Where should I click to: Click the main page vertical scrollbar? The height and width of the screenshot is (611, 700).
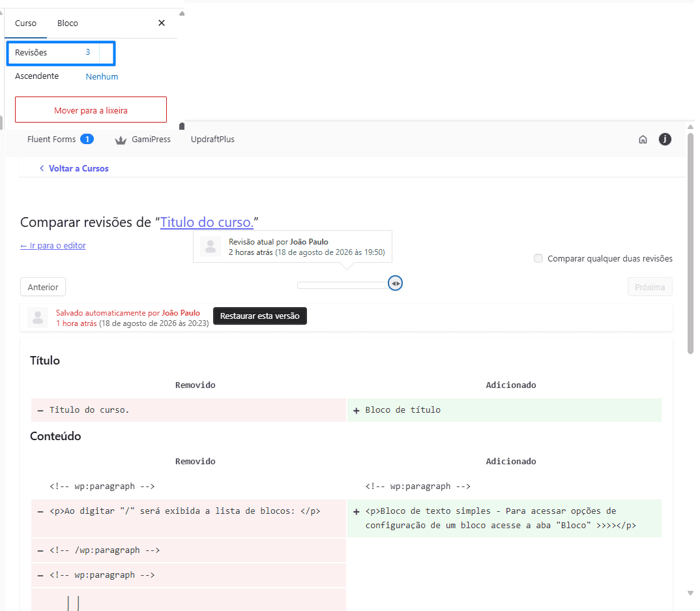click(690, 243)
